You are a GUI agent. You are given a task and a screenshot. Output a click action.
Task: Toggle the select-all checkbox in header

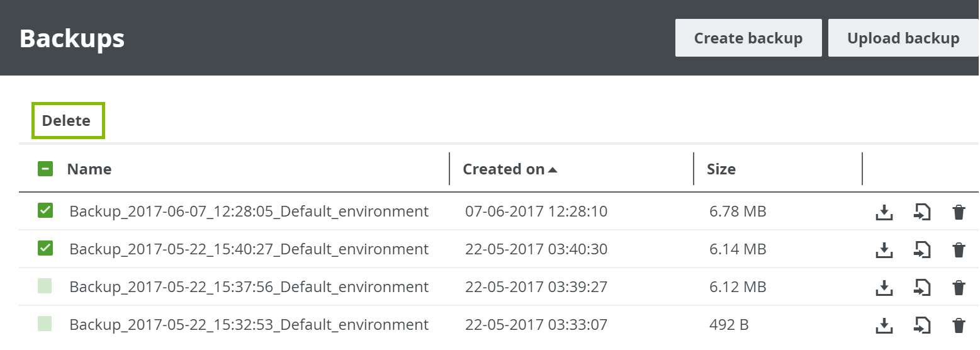point(45,169)
